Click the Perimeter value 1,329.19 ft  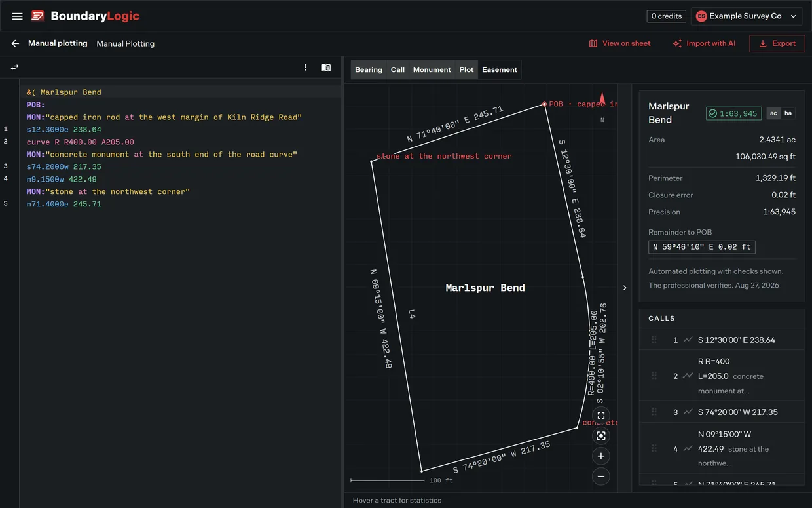(775, 178)
